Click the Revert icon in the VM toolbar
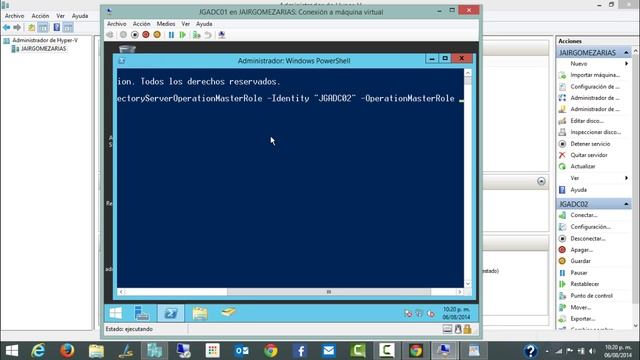Screen dimensions: 640x360 (208, 35)
